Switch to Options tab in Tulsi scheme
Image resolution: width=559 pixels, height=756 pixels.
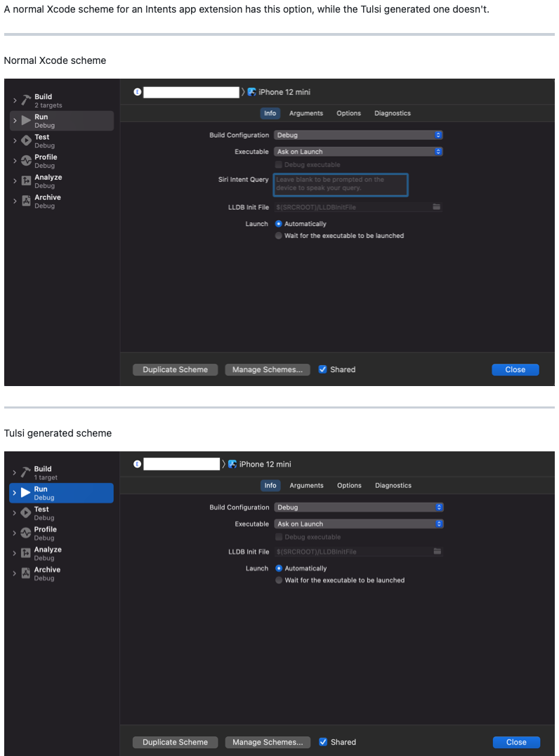coord(349,486)
